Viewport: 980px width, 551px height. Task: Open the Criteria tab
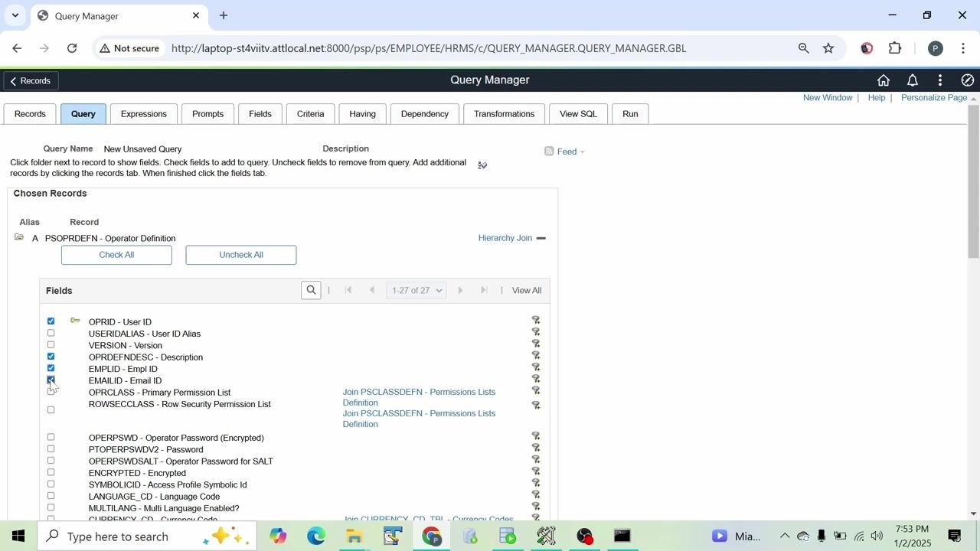coord(310,114)
